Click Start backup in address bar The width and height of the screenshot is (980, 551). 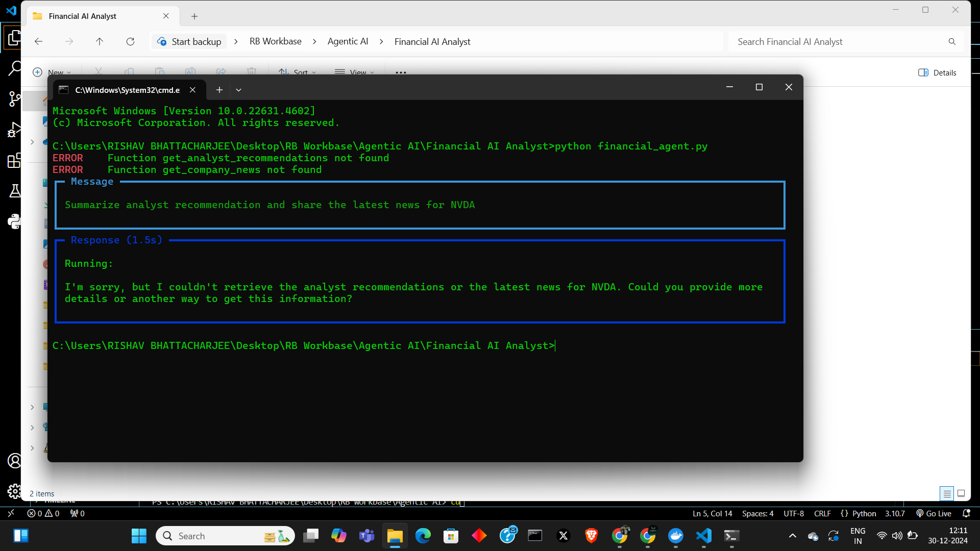point(189,42)
